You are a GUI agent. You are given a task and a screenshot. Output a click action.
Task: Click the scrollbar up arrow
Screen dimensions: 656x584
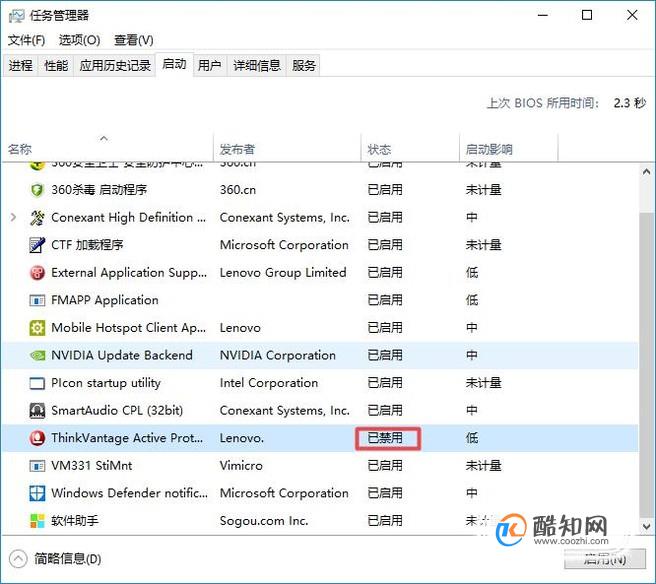[646, 172]
